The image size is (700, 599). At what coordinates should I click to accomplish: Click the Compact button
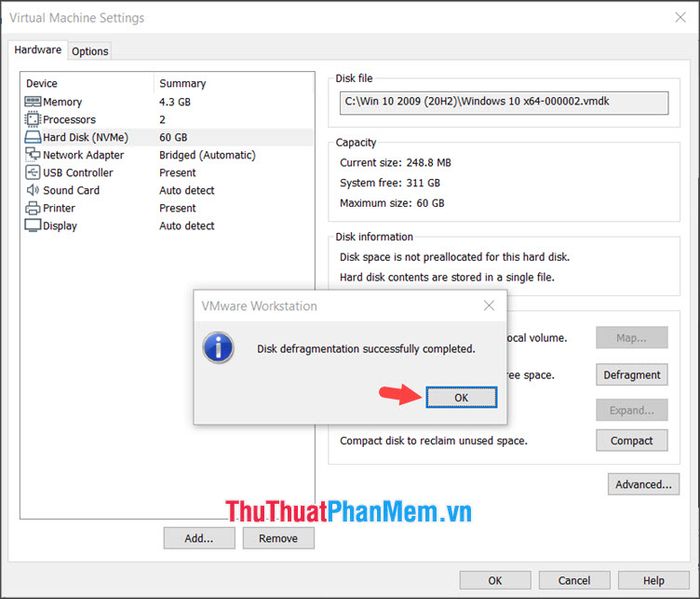[x=632, y=441]
